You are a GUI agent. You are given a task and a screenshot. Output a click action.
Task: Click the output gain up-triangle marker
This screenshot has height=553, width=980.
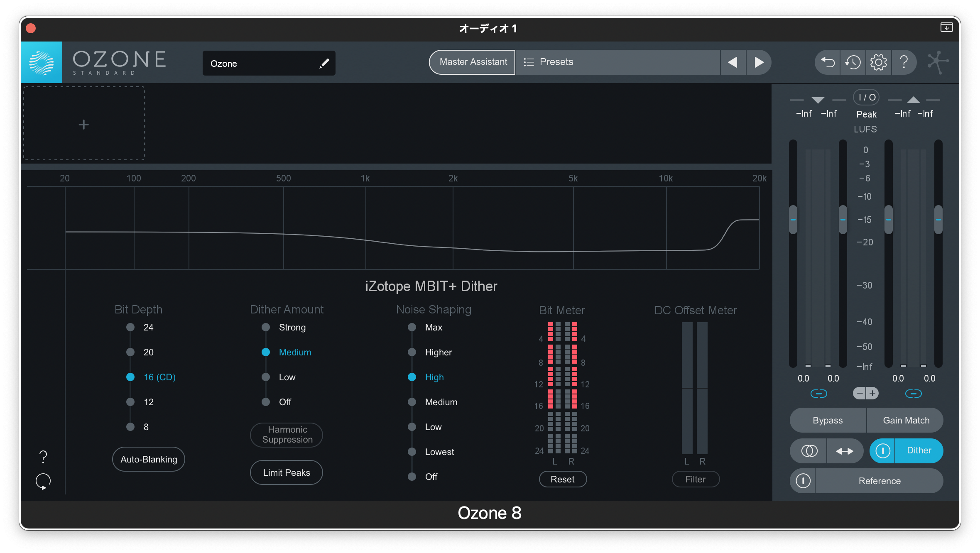tap(913, 100)
